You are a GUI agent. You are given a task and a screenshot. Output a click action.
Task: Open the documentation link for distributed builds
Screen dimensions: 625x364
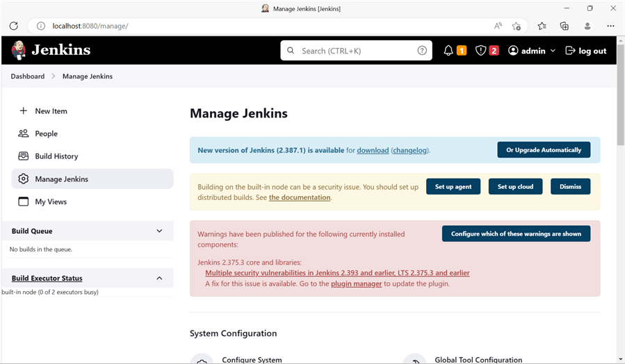(300, 197)
